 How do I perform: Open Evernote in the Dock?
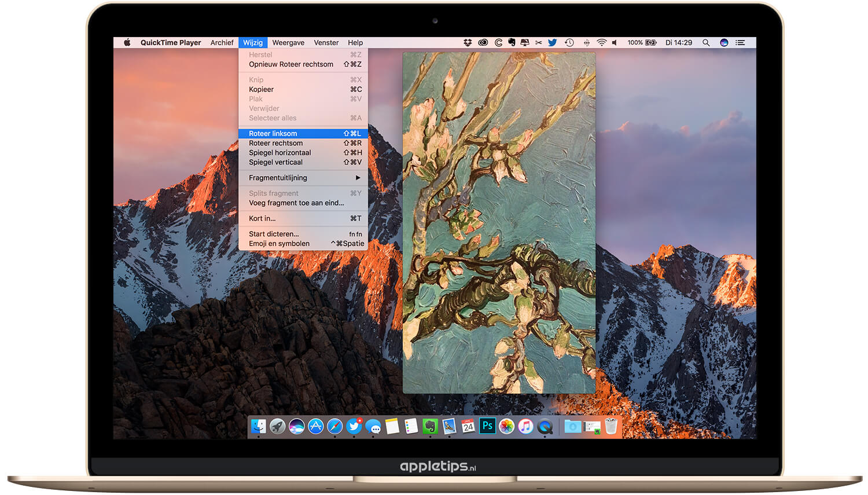tap(430, 427)
